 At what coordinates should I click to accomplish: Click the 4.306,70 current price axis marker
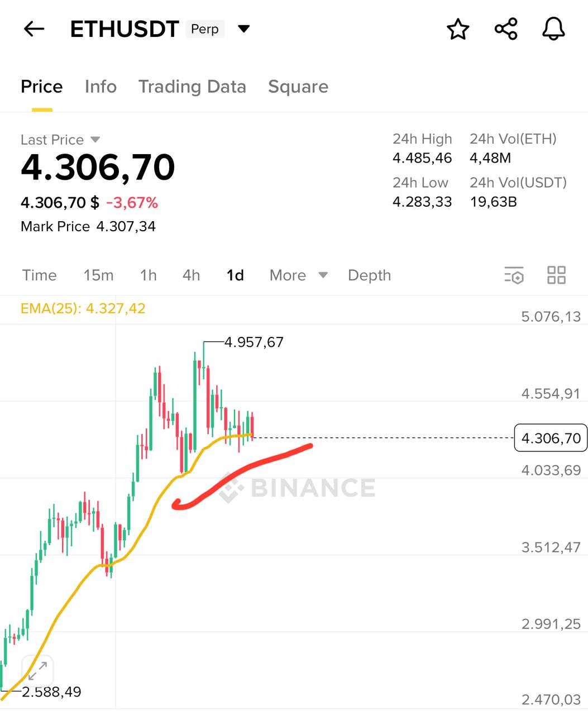tap(551, 438)
